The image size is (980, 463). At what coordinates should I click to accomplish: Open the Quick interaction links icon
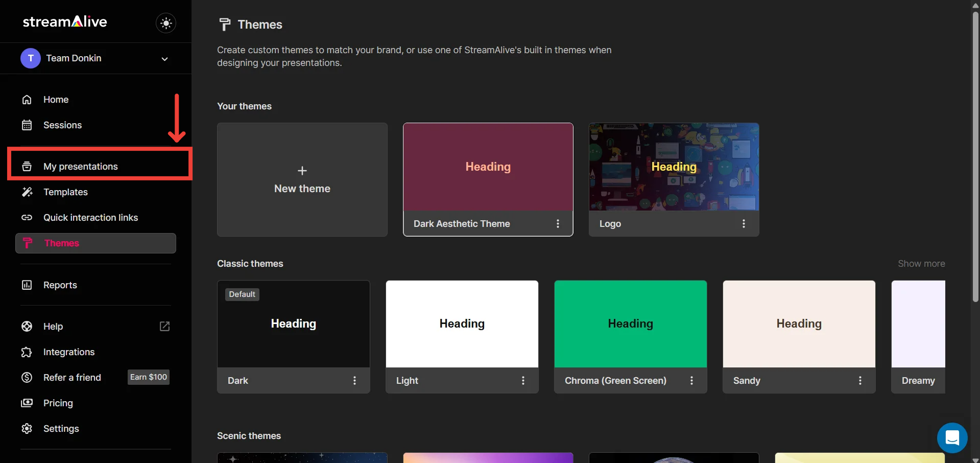(27, 218)
